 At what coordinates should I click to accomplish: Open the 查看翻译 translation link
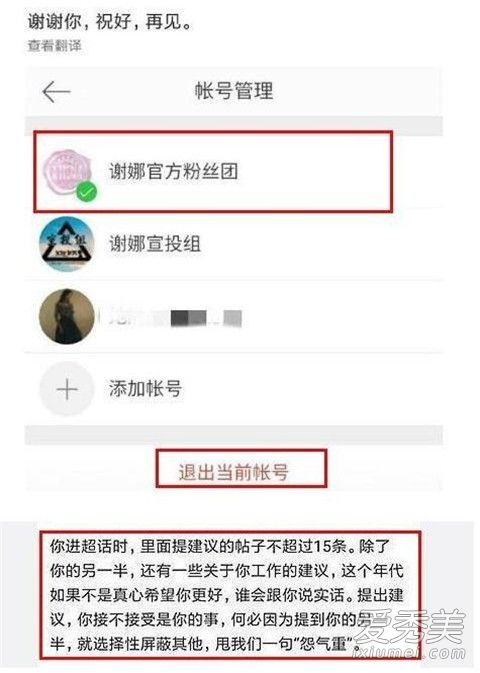[55, 45]
